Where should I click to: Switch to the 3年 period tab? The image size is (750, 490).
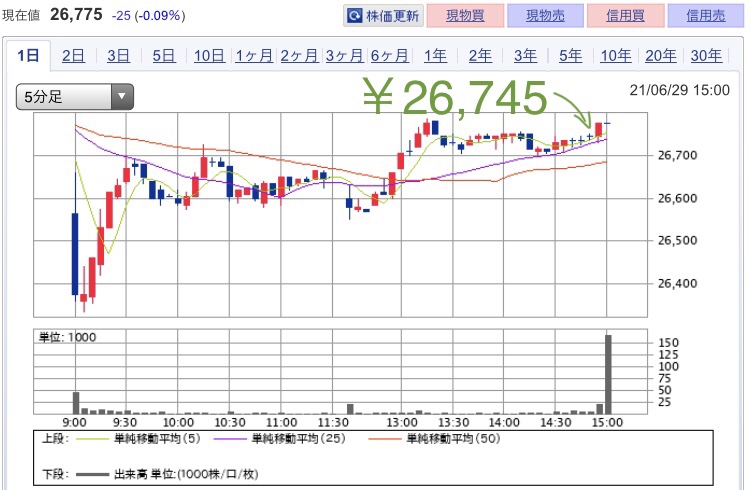click(525, 56)
